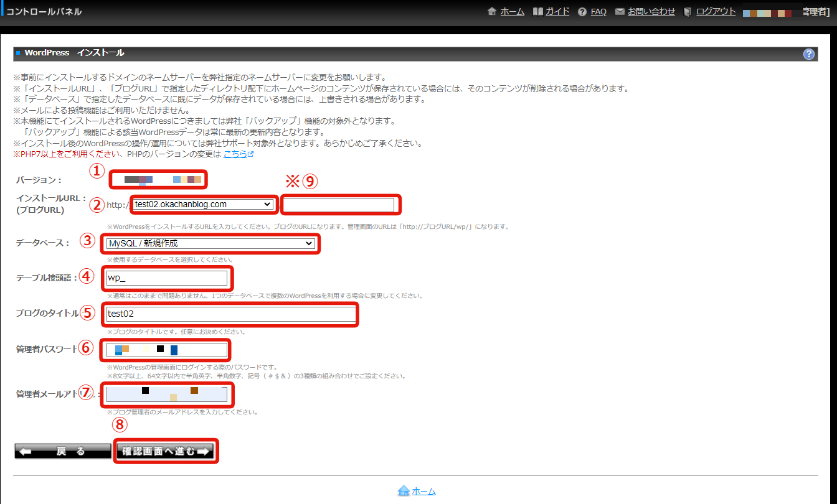Open the FAQ link in header
The height and width of the screenshot is (504, 837).
coord(598,12)
